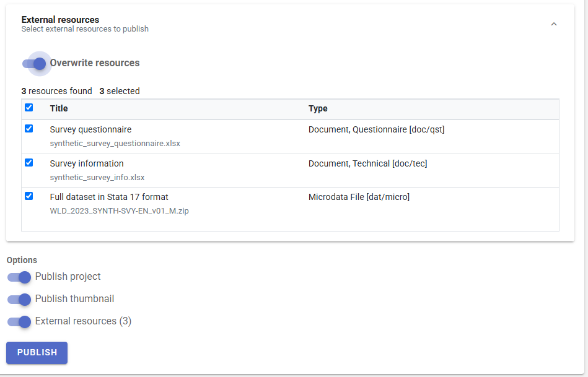
Task: Click the select-all checkbox in table header
Action: pos(29,108)
